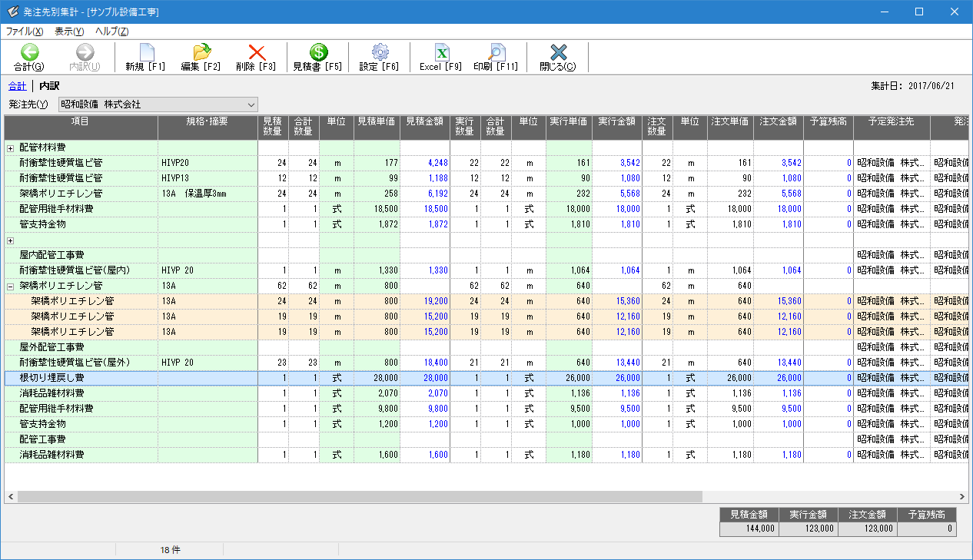Open the ヘルプ(Z) menu
This screenshot has height=560, width=973.
point(112,31)
